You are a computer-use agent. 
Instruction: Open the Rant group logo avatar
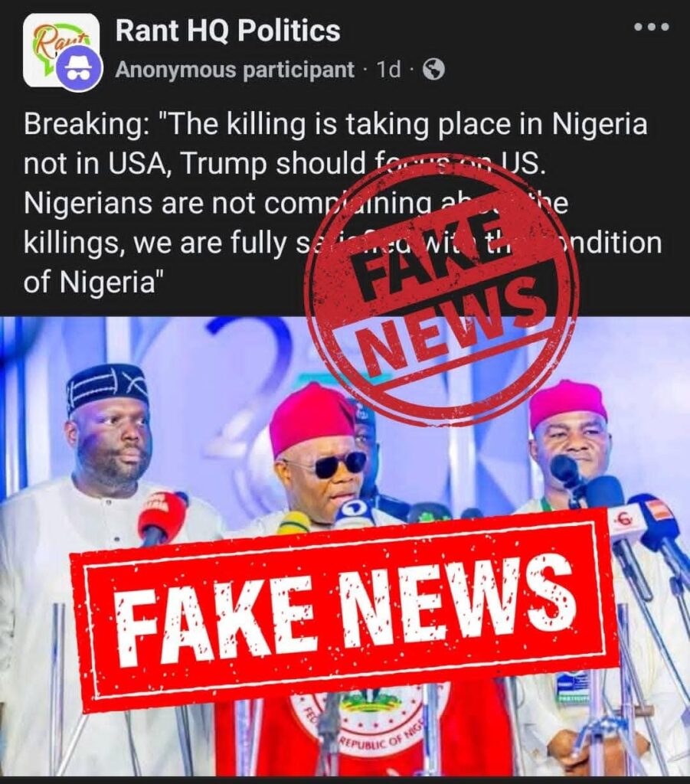click(60, 49)
